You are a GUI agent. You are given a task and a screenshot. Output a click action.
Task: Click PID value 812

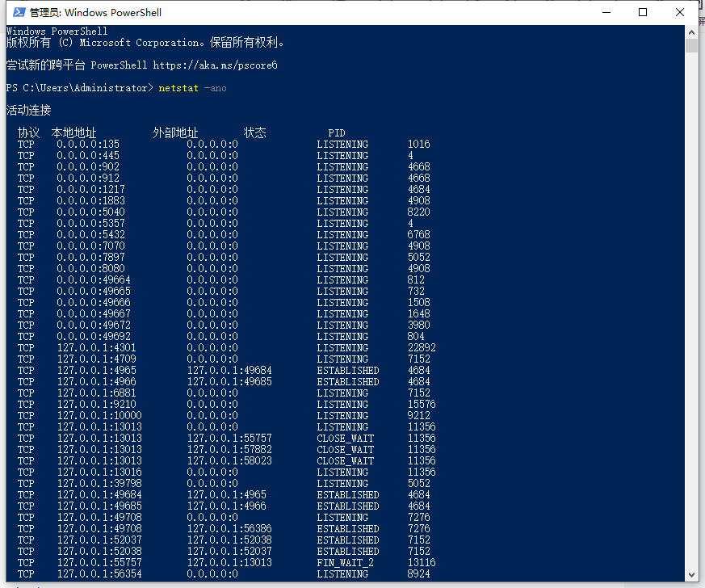[416, 279]
